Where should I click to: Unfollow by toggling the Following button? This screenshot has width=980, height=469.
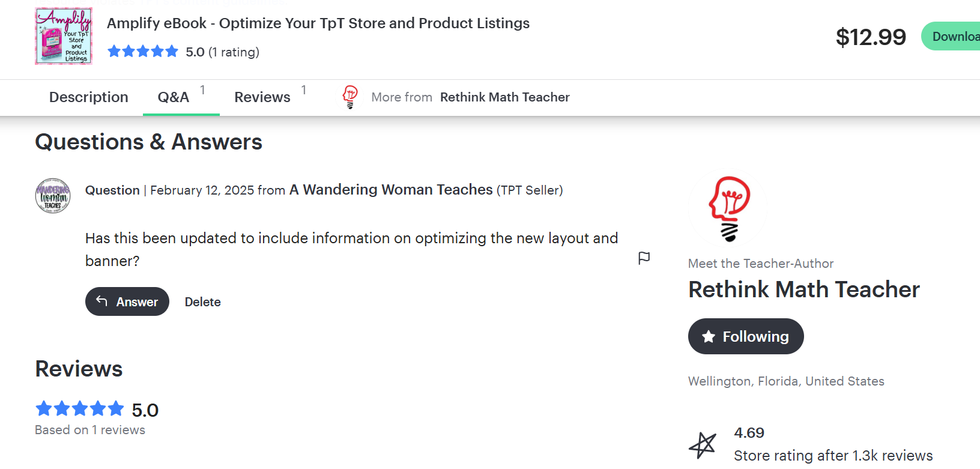click(746, 336)
